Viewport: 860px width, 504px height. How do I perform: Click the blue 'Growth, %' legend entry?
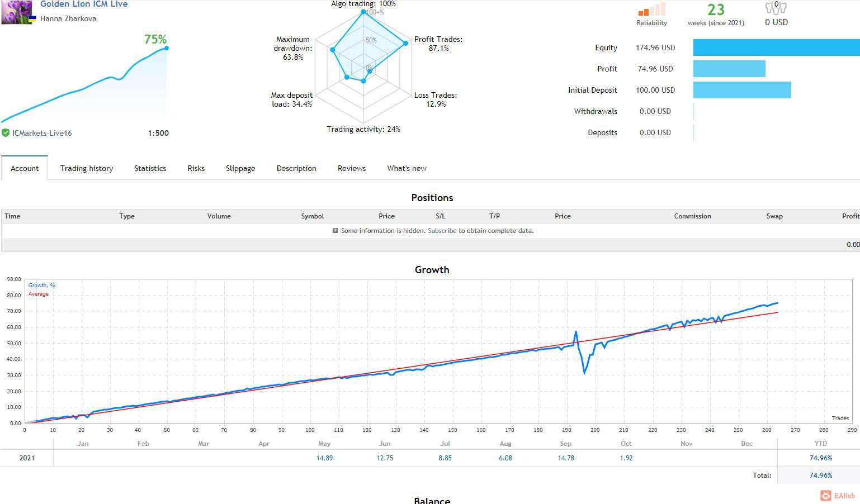(x=42, y=286)
